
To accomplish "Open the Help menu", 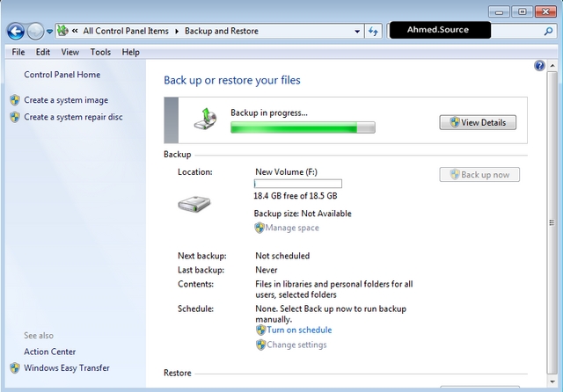I will point(130,53).
